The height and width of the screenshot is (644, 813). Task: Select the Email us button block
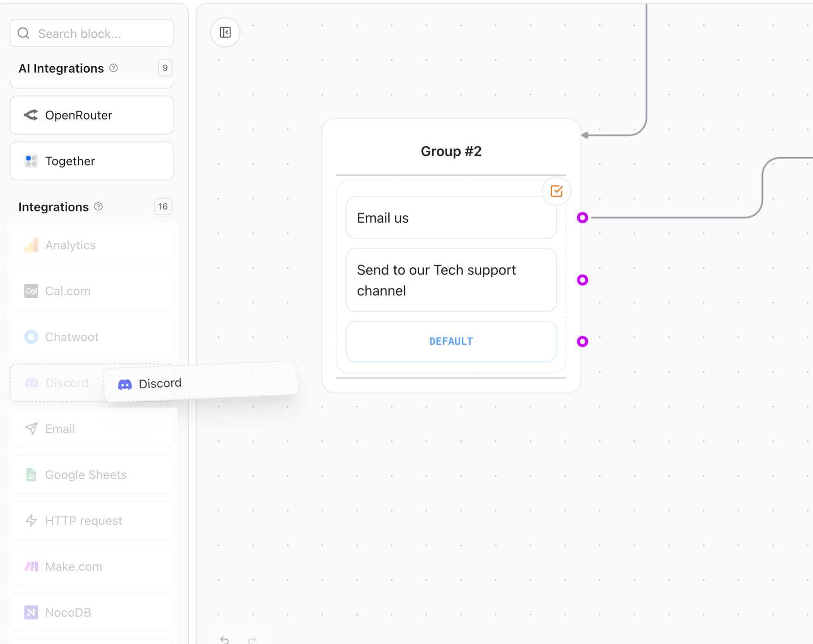click(450, 218)
